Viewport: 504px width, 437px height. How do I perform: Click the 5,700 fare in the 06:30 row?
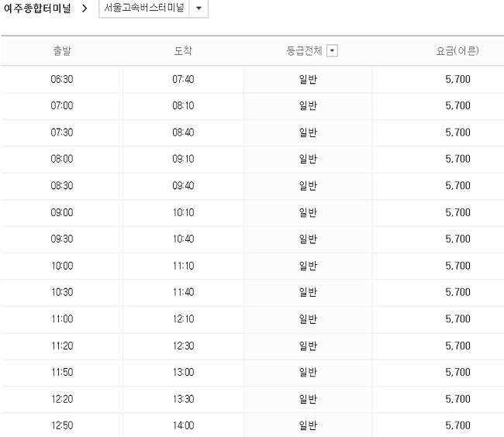pos(457,79)
